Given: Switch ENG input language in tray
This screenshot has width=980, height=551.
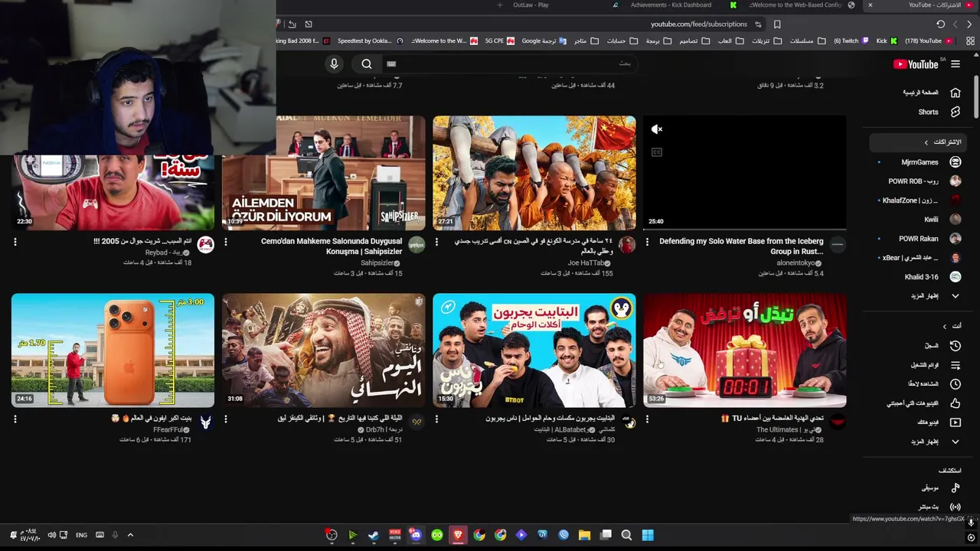Looking at the screenshot, I should 81,535.
